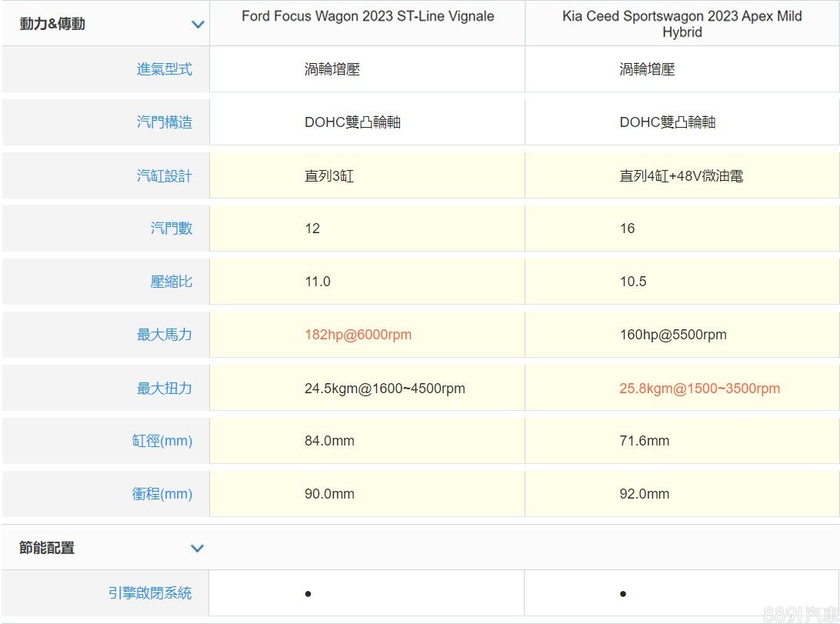The height and width of the screenshot is (624, 840).
Task: Click the Ford Focus Wagon 2023 column header
Action: 368,16
